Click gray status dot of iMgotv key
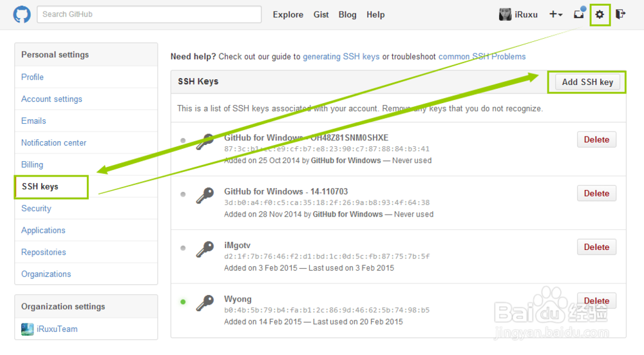 click(x=183, y=248)
